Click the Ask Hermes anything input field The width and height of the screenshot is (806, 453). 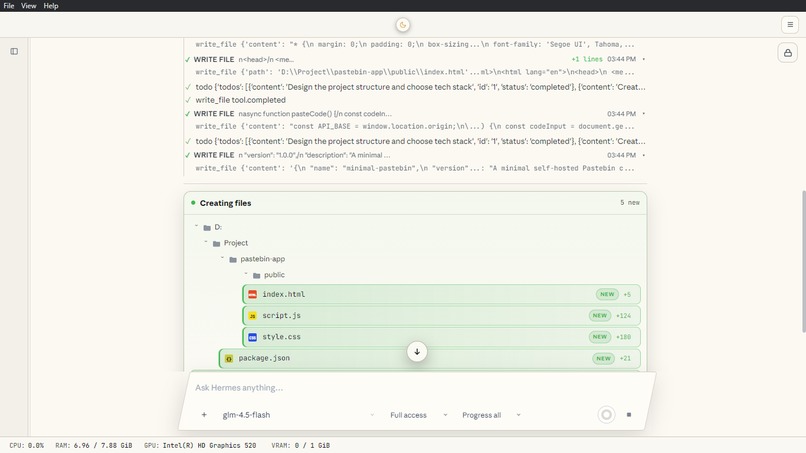pos(416,388)
